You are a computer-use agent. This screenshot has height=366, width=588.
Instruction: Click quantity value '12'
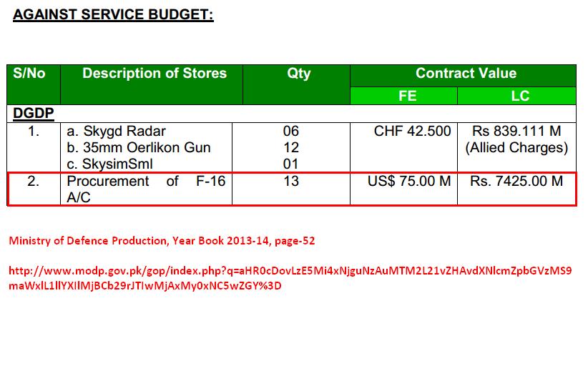click(291, 147)
